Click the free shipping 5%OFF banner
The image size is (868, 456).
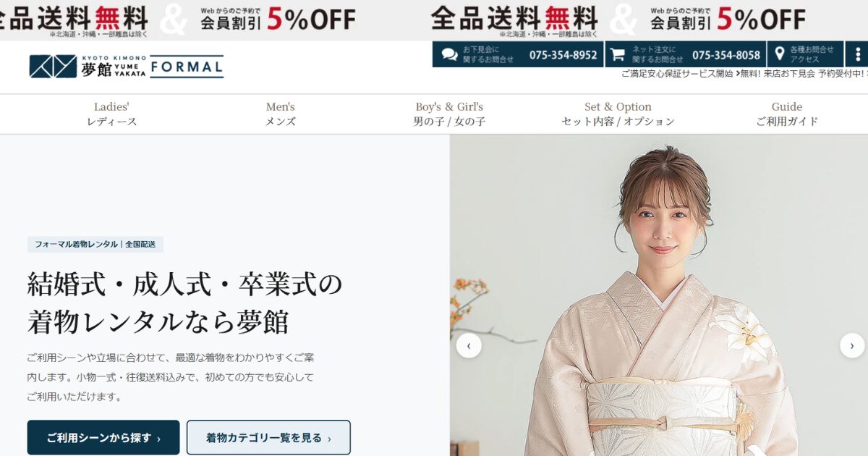[x=434, y=20]
